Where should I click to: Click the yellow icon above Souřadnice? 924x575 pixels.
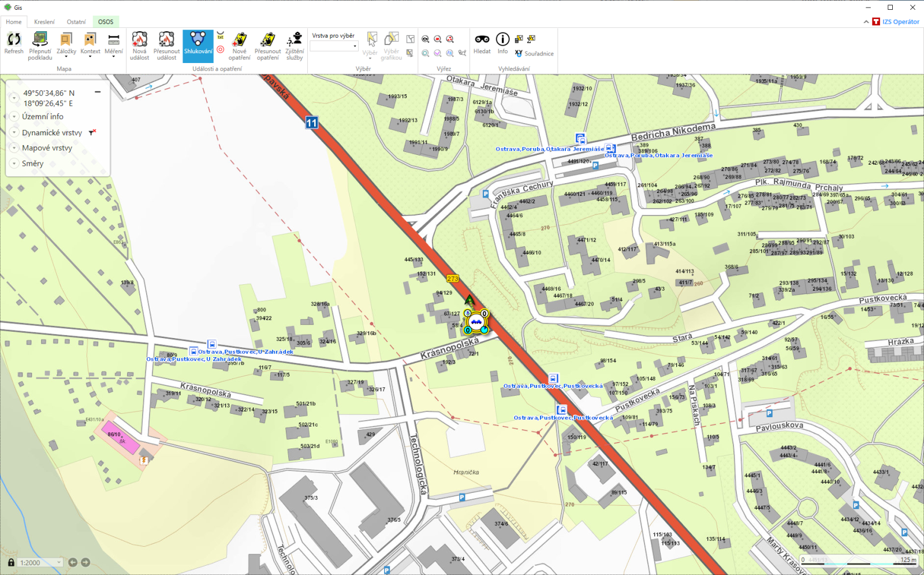(x=531, y=39)
